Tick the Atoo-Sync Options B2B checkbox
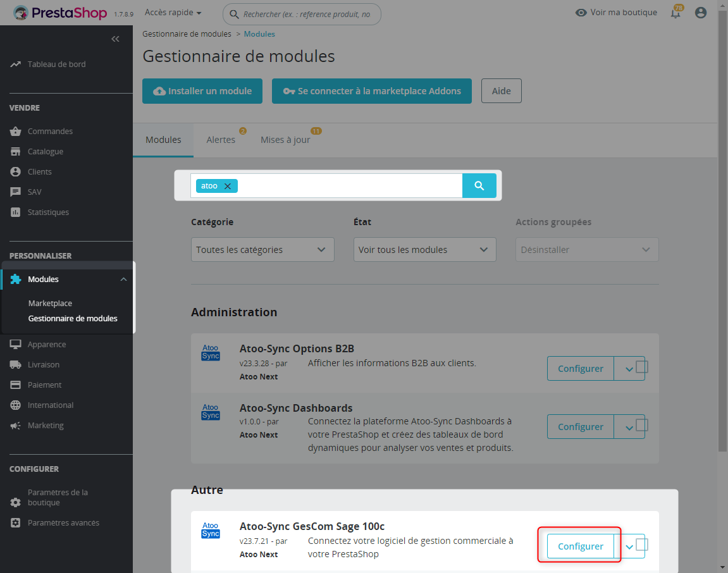This screenshot has height=573, width=728. point(641,367)
